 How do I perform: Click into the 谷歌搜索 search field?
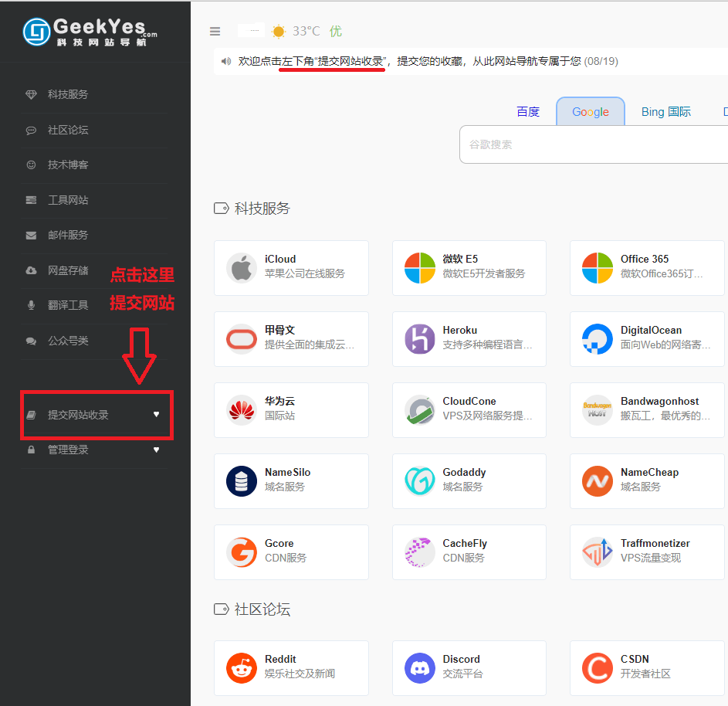[x=594, y=144]
